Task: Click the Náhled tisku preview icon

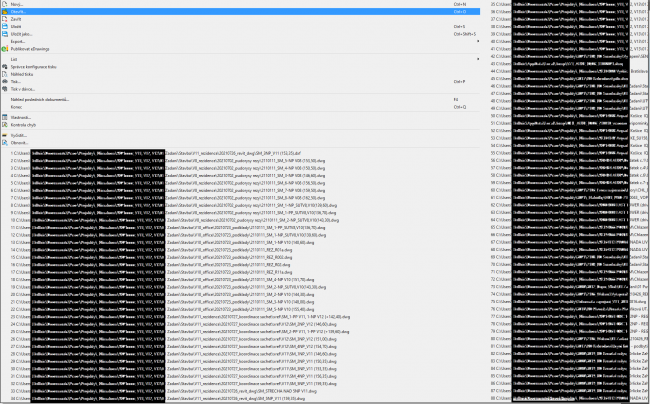Action: (x=5, y=74)
